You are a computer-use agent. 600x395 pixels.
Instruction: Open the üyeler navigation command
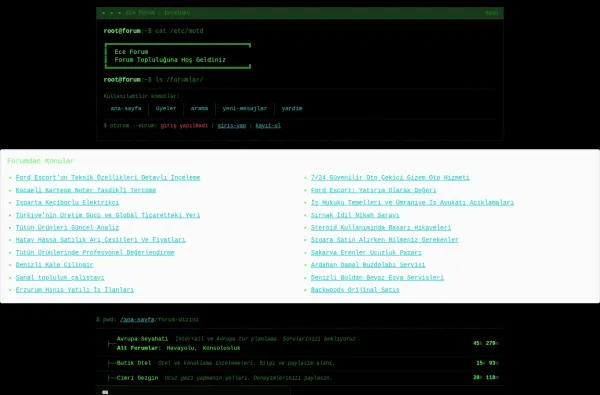(x=166, y=108)
